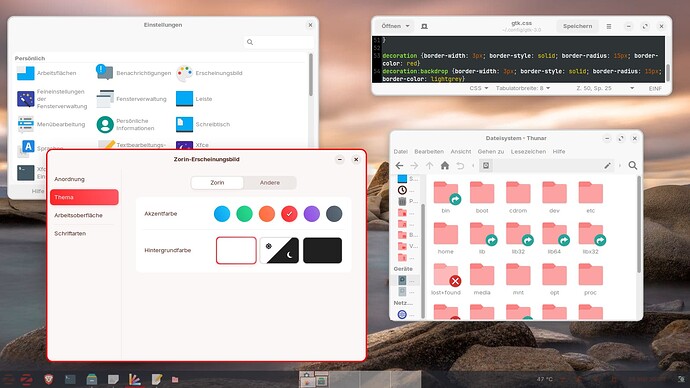
Task: Open the Lesezeichen menu in Thunar
Action: [528, 151]
